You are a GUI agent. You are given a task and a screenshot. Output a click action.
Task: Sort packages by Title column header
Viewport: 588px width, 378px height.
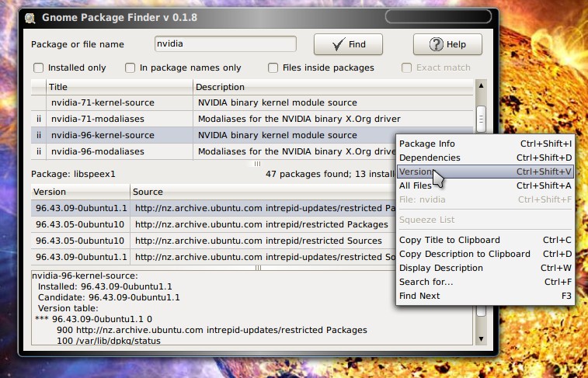[120, 87]
